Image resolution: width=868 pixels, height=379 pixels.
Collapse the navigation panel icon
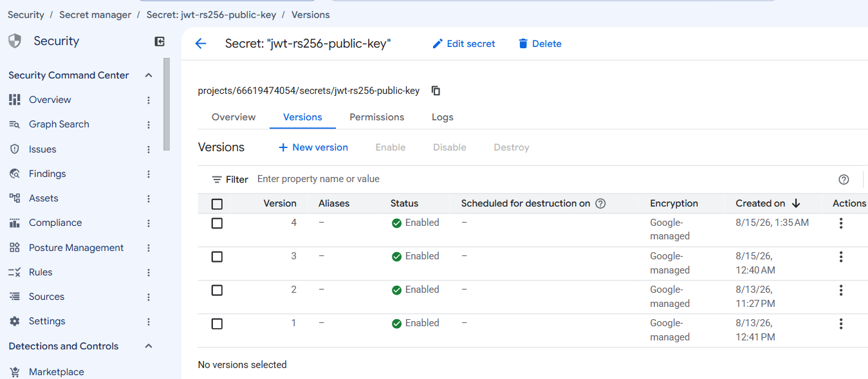[160, 41]
